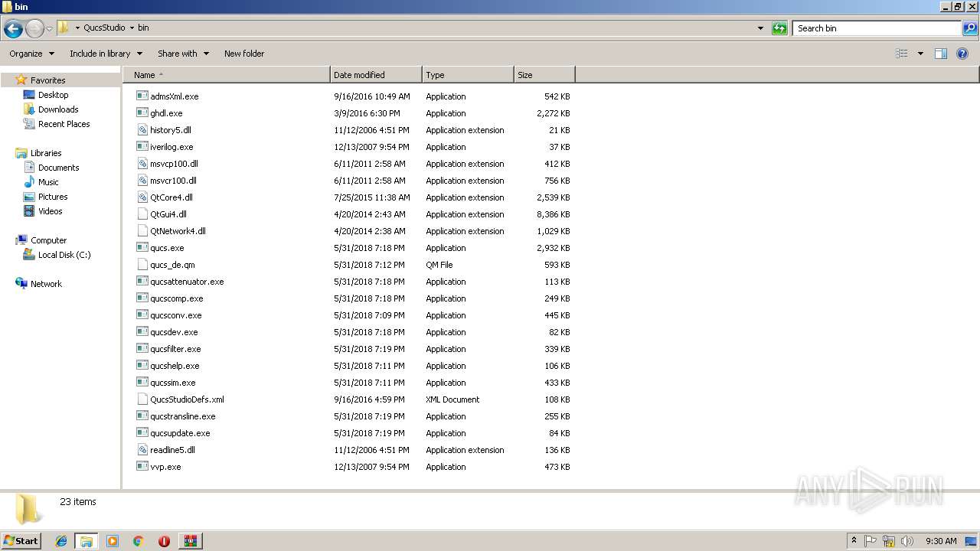Click the vvp.exe file icon
Image resolution: width=980 pixels, height=551 pixels.
142,467
